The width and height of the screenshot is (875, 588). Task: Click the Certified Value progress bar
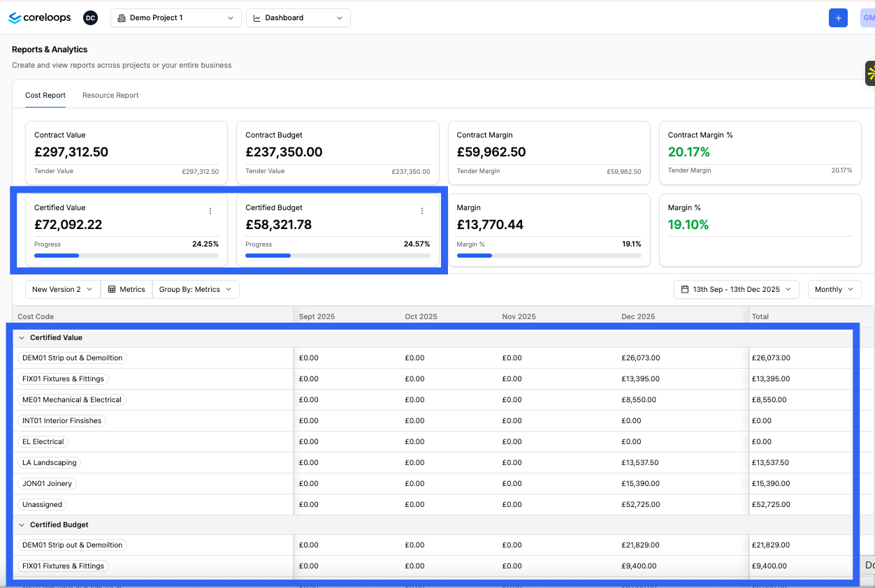126,256
